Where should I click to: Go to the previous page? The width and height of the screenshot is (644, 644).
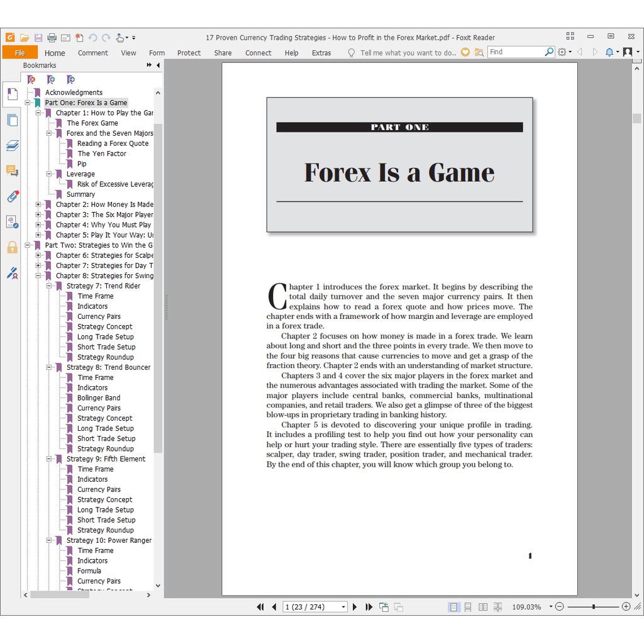[x=274, y=607]
